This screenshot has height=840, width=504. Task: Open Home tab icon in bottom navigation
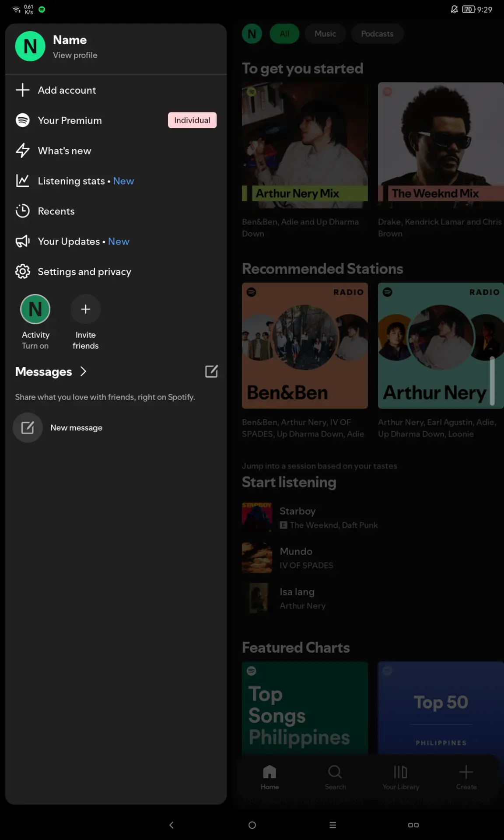(x=269, y=772)
